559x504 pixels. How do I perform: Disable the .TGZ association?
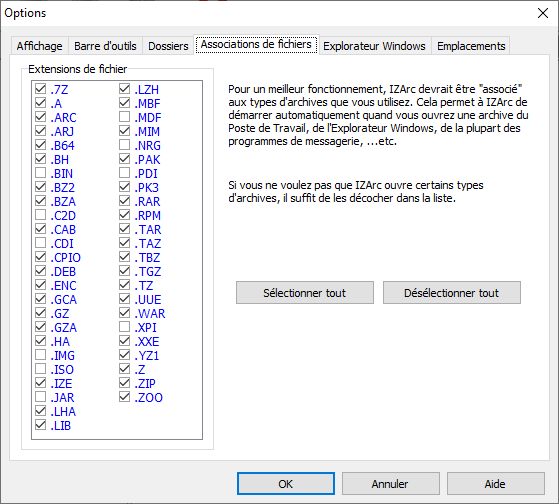point(124,271)
